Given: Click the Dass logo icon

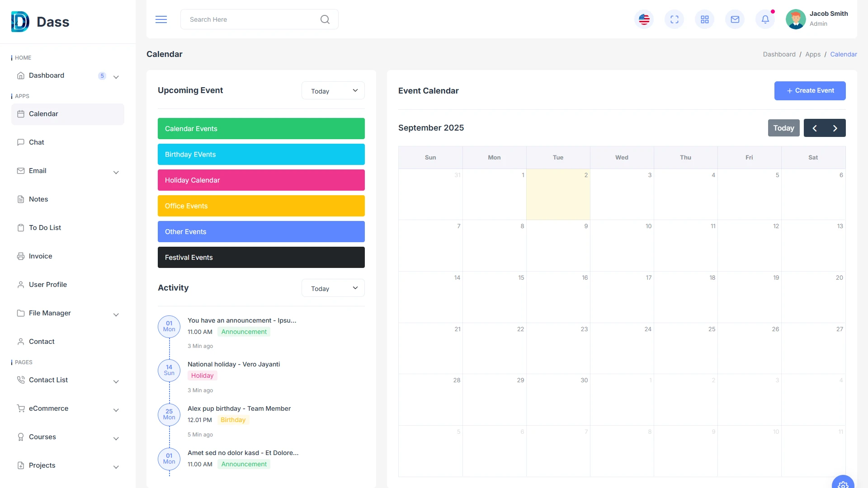Looking at the screenshot, I should (20, 22).
